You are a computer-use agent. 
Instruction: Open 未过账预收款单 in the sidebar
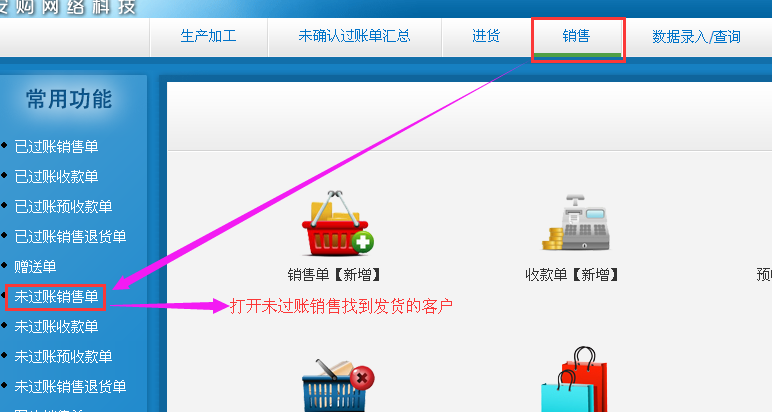tap(64, 357)
